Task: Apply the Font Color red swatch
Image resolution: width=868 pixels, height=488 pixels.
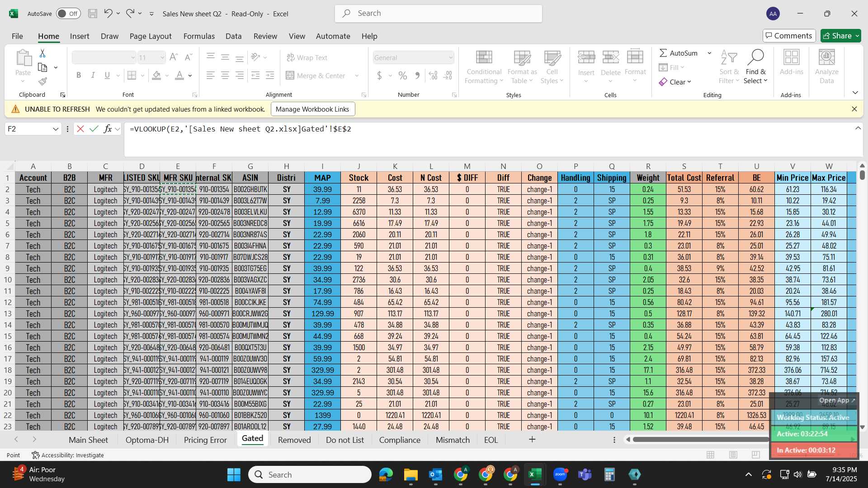Action: 179,75
